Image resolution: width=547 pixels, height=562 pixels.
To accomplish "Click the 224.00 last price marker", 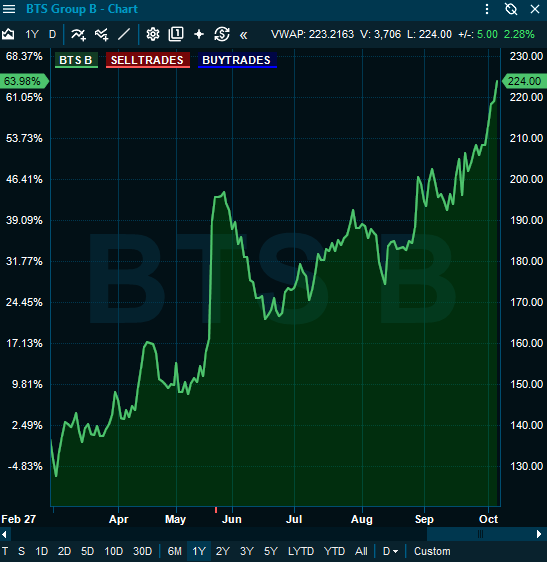I will (524, 81).
